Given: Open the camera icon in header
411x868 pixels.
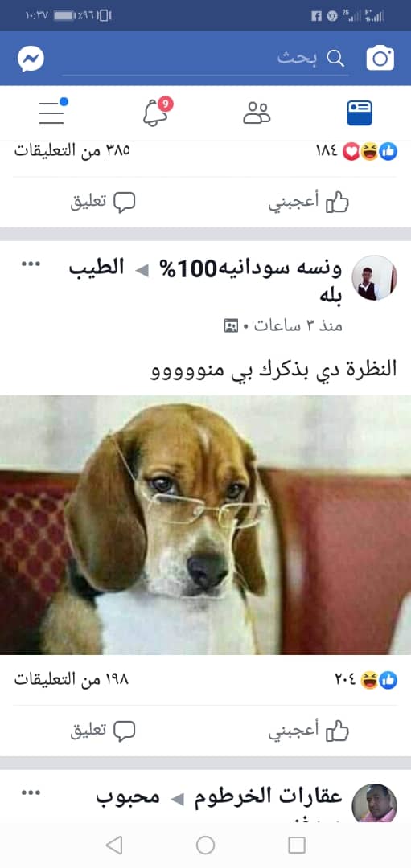Looking at the screenshot, I should point(380,59).
